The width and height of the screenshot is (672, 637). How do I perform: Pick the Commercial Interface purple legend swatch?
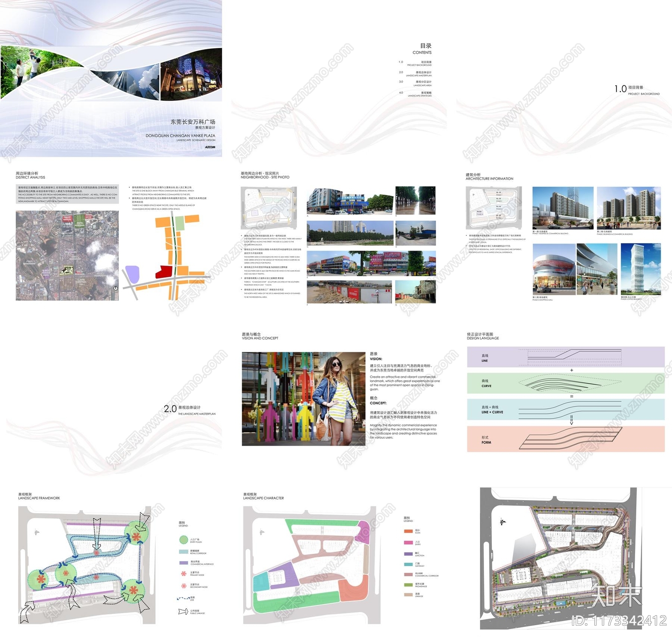(x=183, y=563)
